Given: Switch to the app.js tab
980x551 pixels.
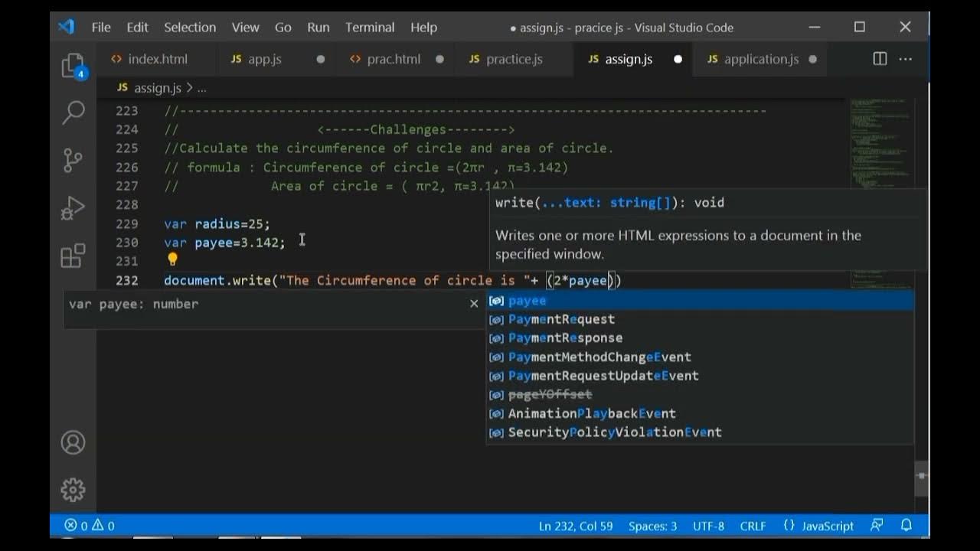Looking at the screenshot, I should [276, 59].
